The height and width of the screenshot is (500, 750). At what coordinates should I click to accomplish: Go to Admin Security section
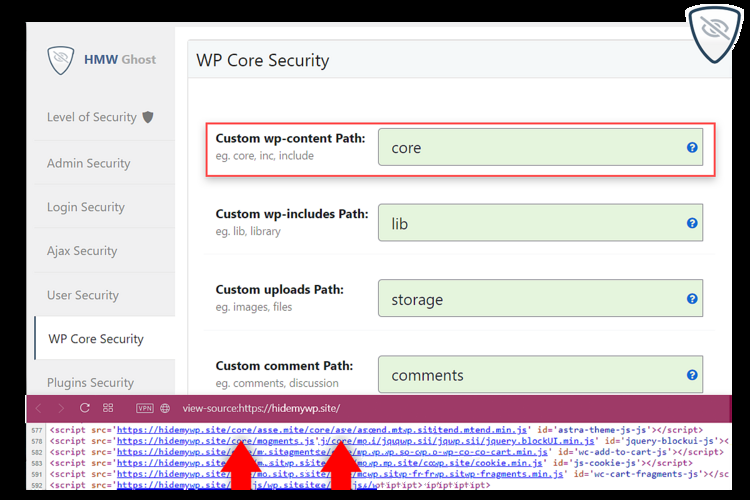[88, 163]
